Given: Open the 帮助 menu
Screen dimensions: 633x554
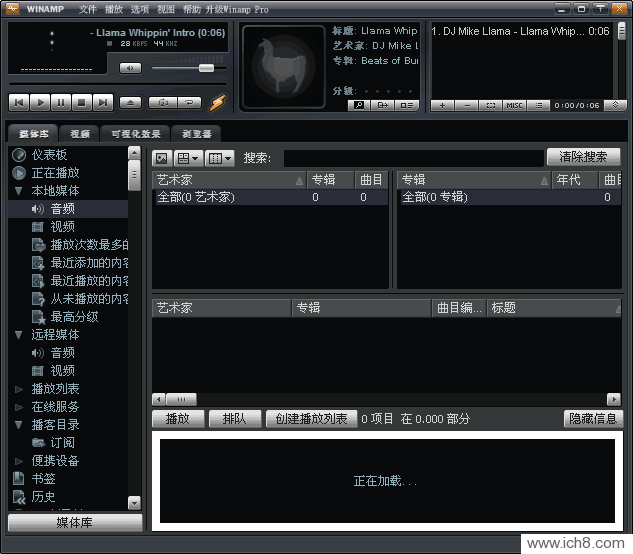Looking at the screenshot, I should tap(191, 9).
